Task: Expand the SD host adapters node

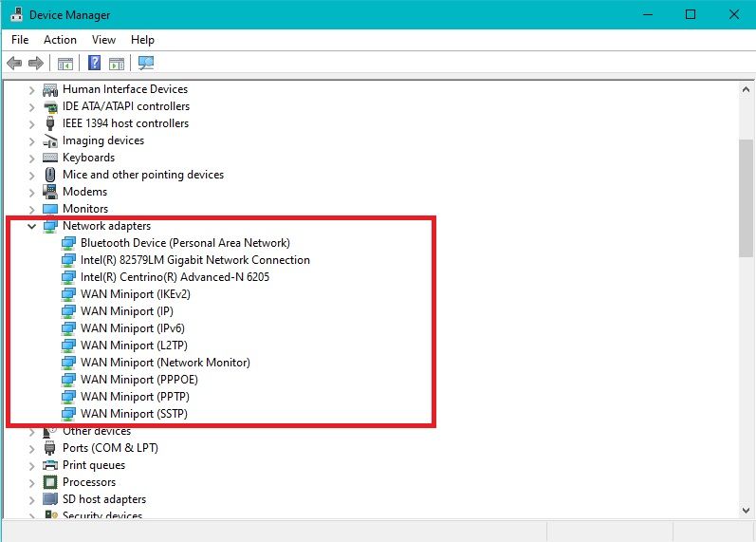Action: tap(32, 500)
